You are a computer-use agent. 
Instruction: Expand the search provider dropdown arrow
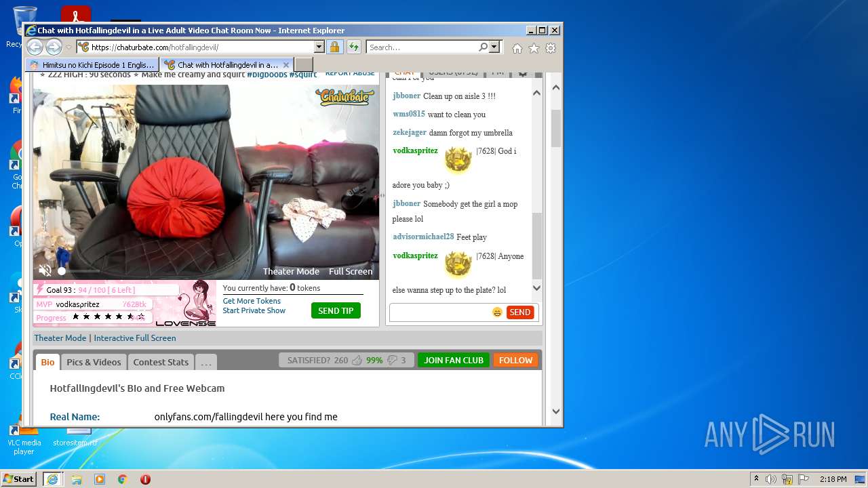(x=494, y=47)
